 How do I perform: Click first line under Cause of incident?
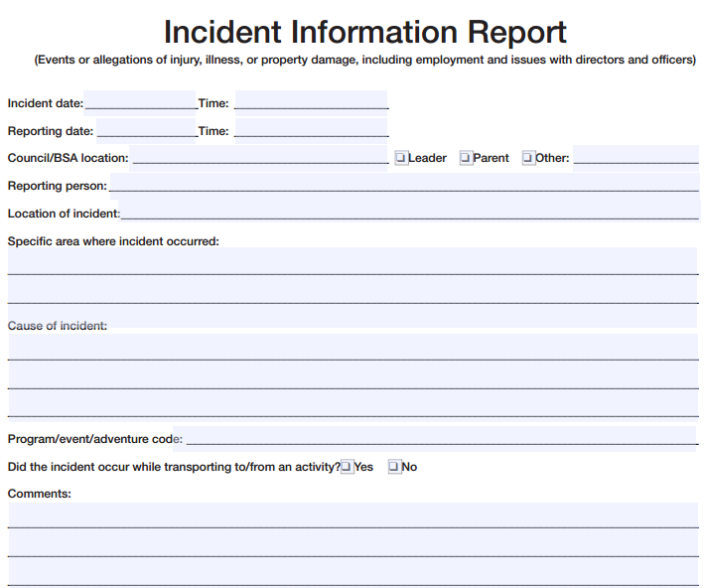click(x=352, y=348)
